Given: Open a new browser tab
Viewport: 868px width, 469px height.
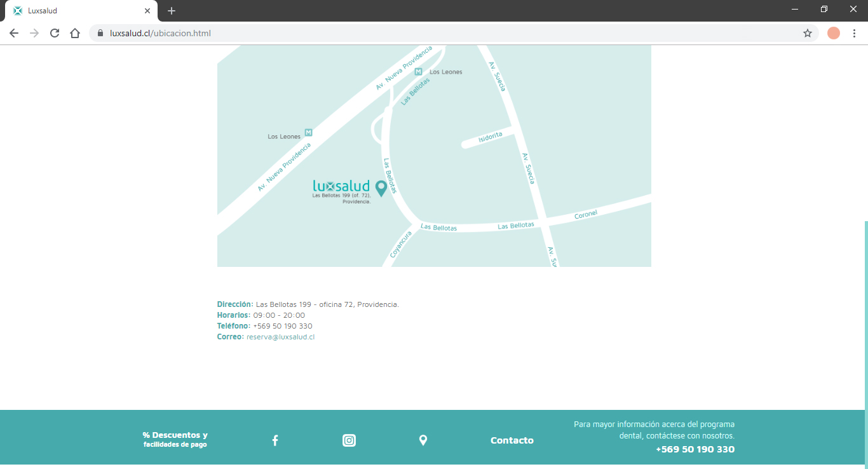Looking at the screenshot, I should [172, 11].
